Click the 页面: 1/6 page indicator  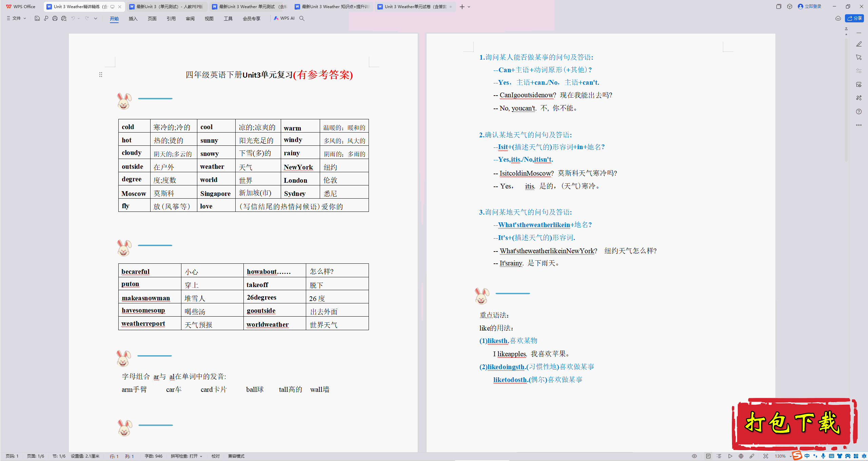[36, 456]
